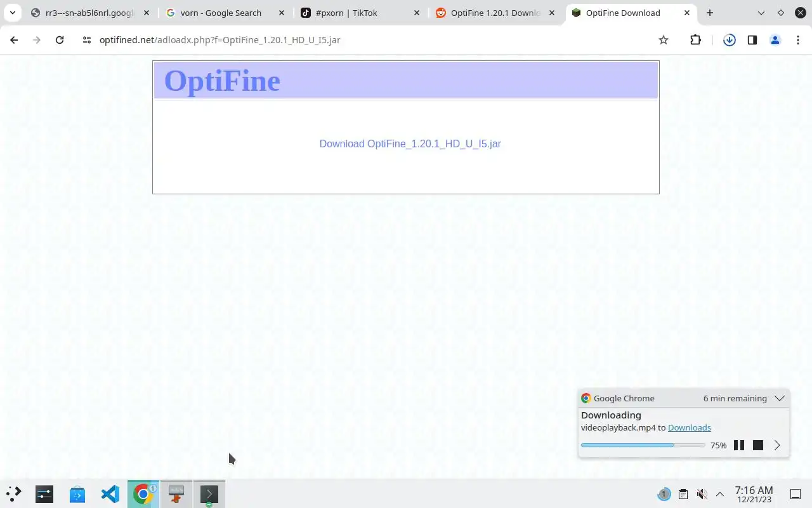Screen dimensions: 812x508
Task: Download OptiFine_1.20.1_HD_U_I5.jar link
Action: coord(410,144)
